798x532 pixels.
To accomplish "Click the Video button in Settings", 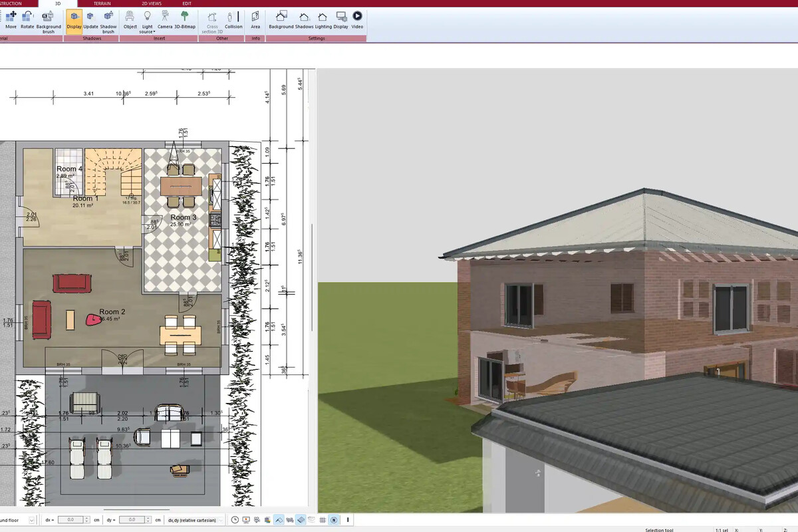I will point(357,19).
